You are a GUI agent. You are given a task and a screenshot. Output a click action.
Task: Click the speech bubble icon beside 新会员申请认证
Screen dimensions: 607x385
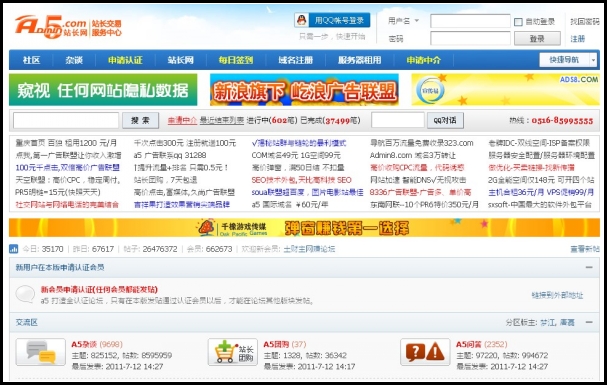point(25,294)
